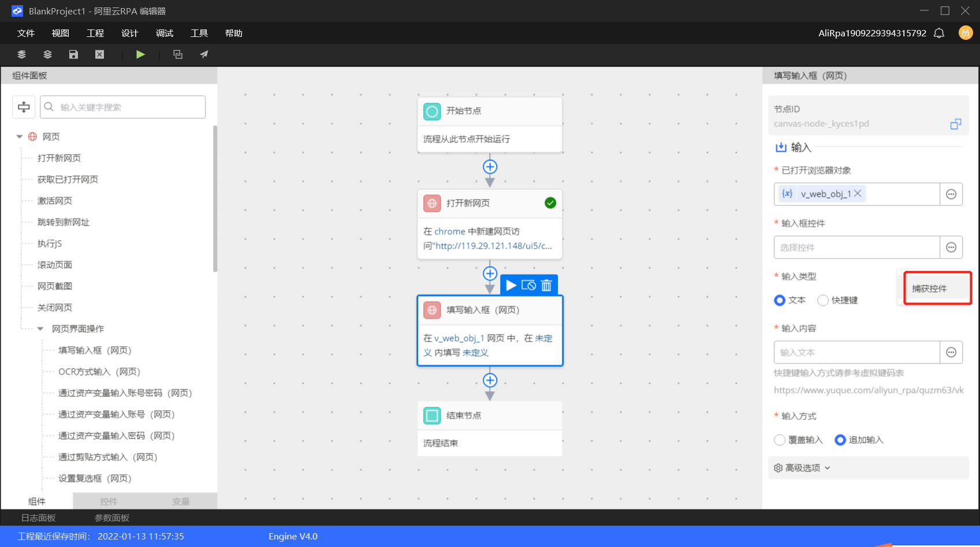Image resolution: width=980 pixels, height=547 pixels.
Task: Select 打开新网页 in component tree
Action: (x=59, y=158)
